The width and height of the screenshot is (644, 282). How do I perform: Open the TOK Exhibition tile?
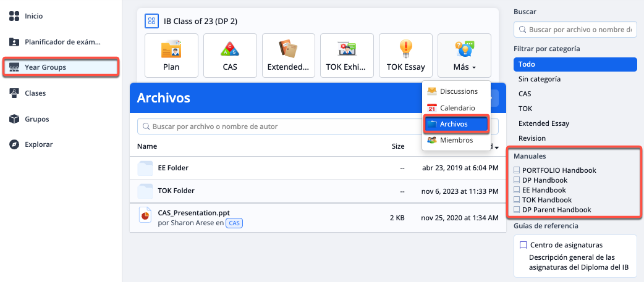[347, 49]
